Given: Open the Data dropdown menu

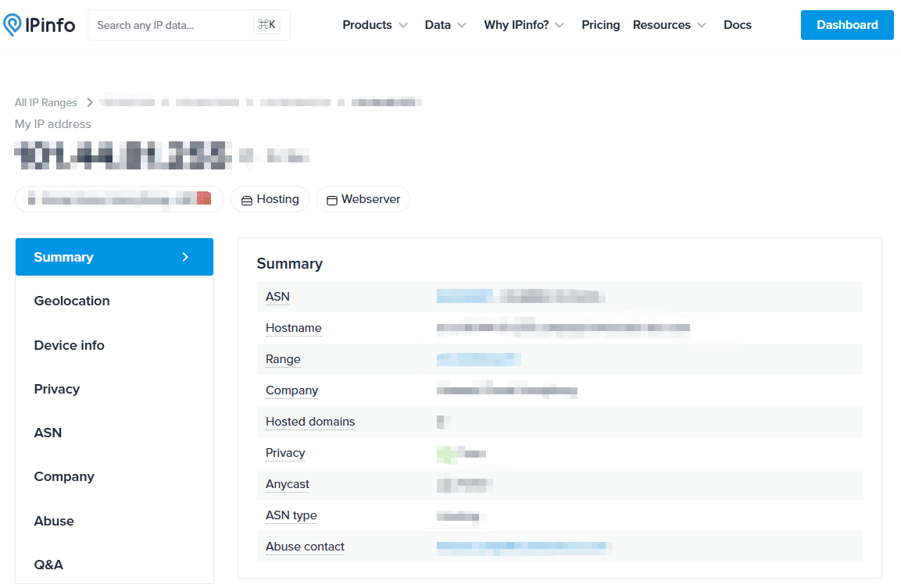Looking at the screenshot, I should [x=445, y=25].
